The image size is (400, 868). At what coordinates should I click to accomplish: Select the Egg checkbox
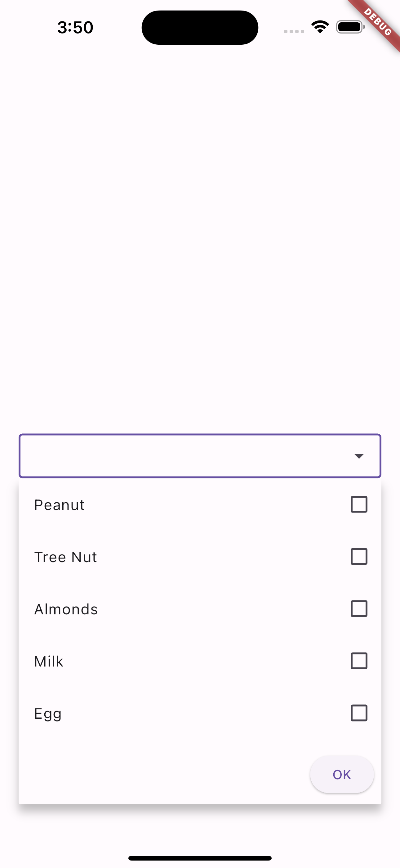pos(359,713)
